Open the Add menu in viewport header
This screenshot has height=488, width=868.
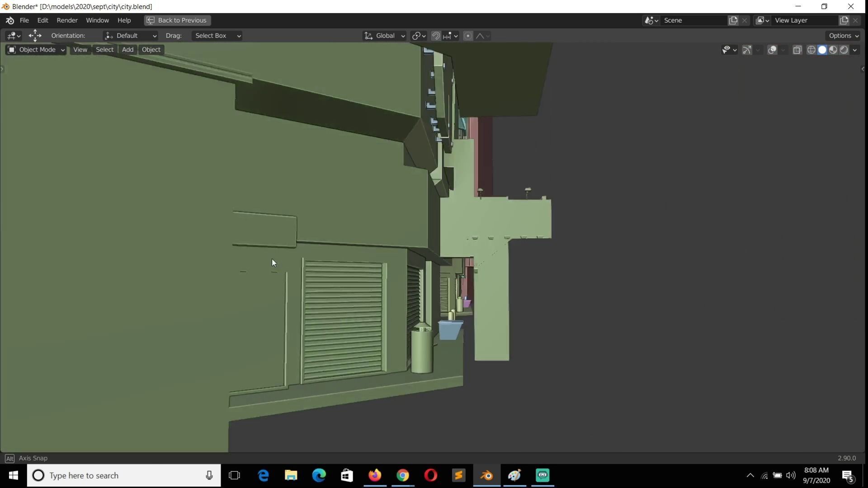(127, 50)
